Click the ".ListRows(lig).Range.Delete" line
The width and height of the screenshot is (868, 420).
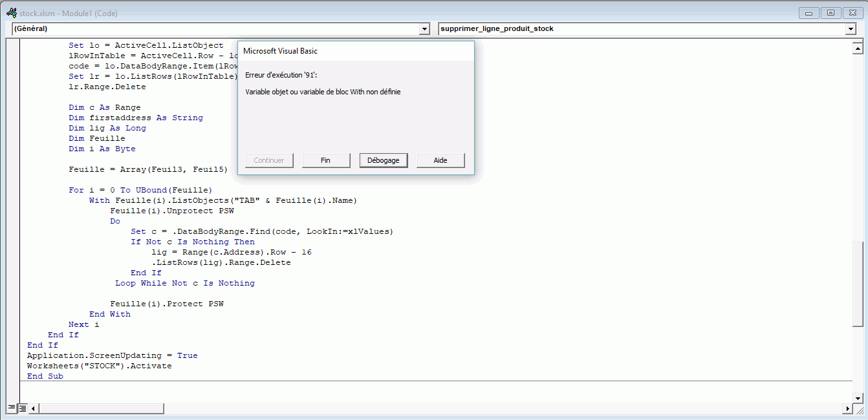[221, 262]
